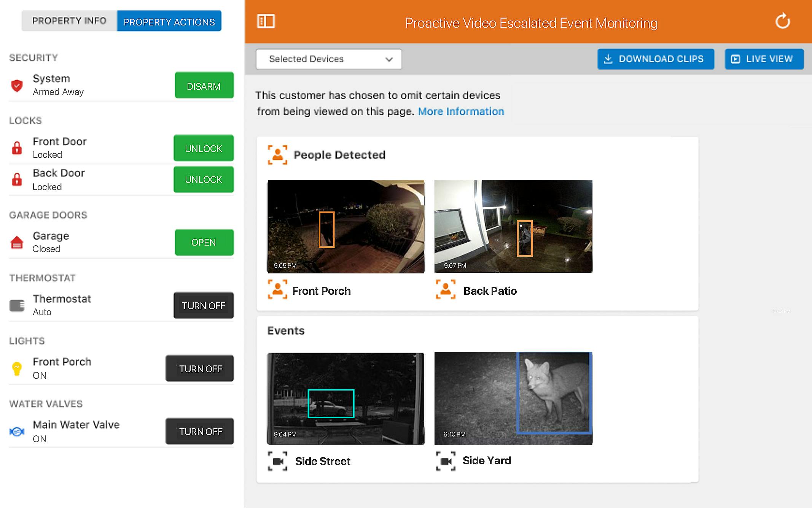Click the red garage door icon
The image size is (812, 508).
[17, 243]
